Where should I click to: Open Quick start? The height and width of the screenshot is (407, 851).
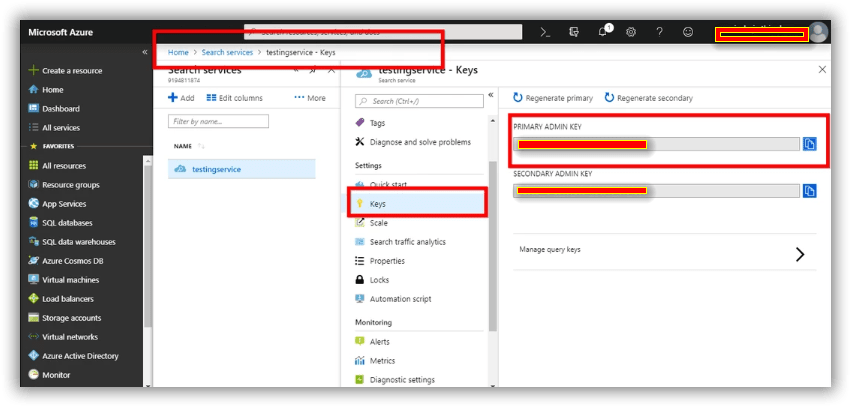(381, 185)
